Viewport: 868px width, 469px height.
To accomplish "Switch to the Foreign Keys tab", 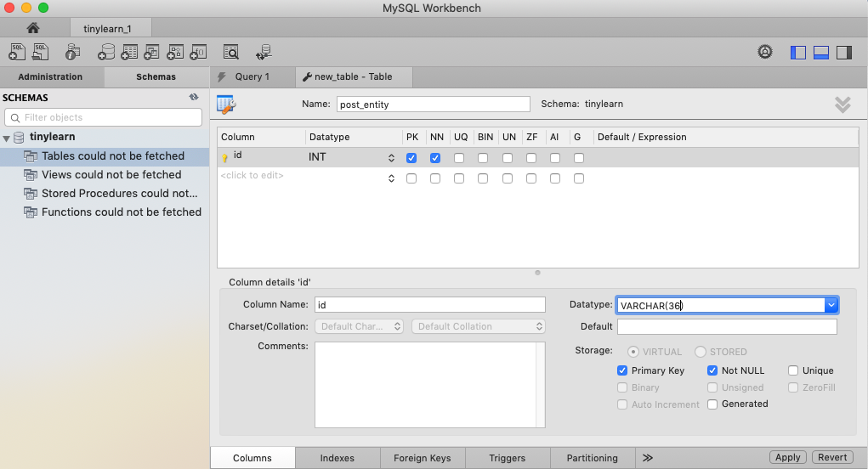I will [423, 458].
